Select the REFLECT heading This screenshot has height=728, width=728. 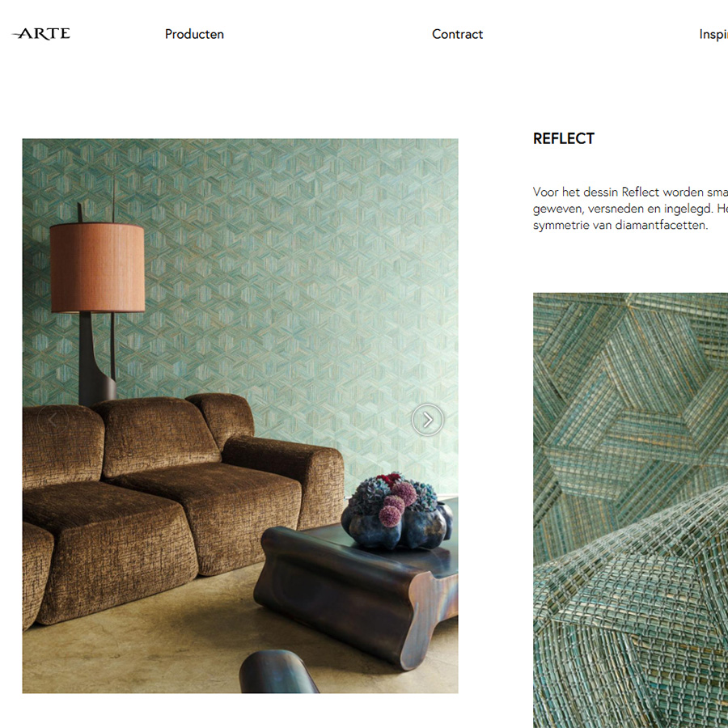[x=563, y=139]
